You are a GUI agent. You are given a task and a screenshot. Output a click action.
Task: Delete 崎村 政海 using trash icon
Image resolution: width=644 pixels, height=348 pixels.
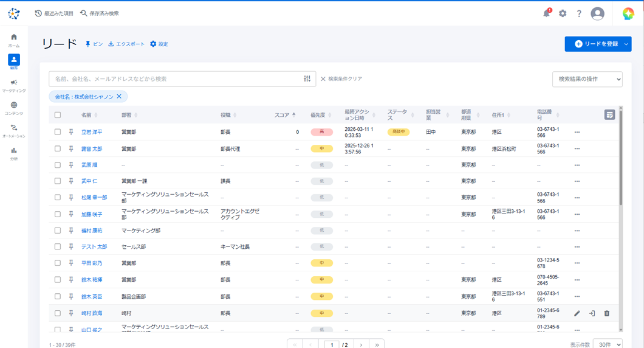[606, 313]
